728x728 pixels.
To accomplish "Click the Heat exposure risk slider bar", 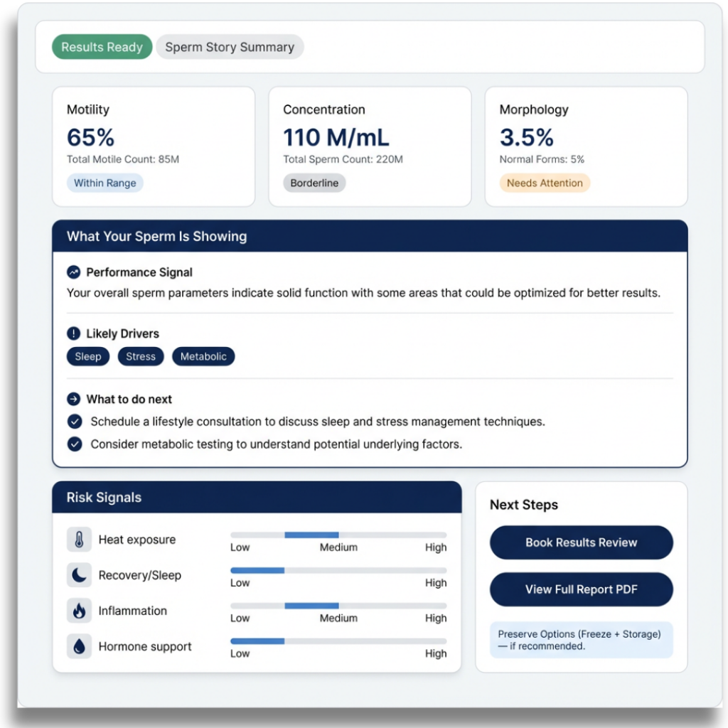I will pos(338,535).
